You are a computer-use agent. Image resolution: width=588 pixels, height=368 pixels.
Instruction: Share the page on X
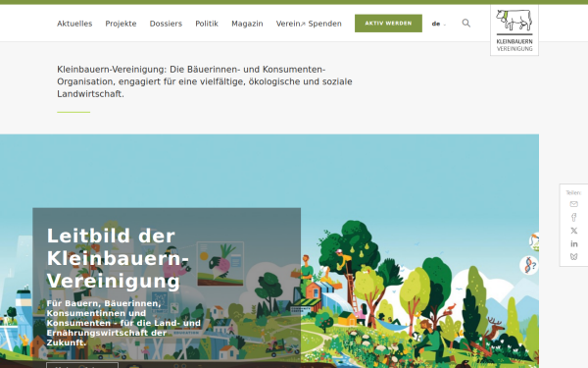pyautogui.click(x=573, y=231)
